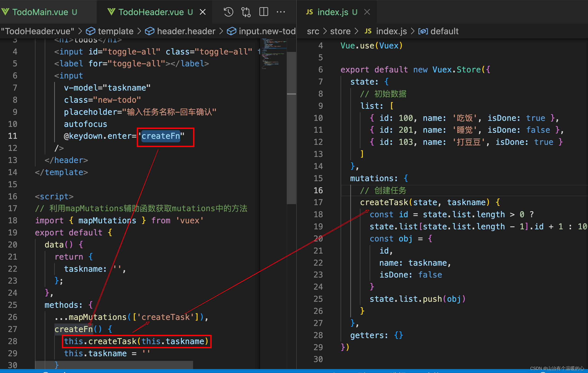Open the template breadcrumb dropdown
Viewport: 588px width, 373px height.
click(116, 31)
